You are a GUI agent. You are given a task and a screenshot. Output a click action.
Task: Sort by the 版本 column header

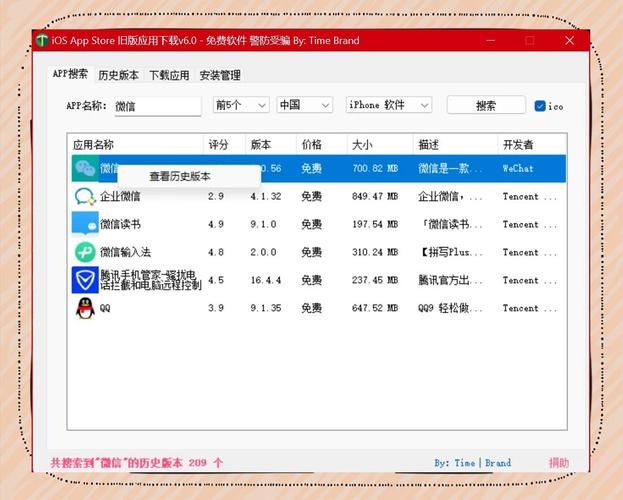point(271,145)
